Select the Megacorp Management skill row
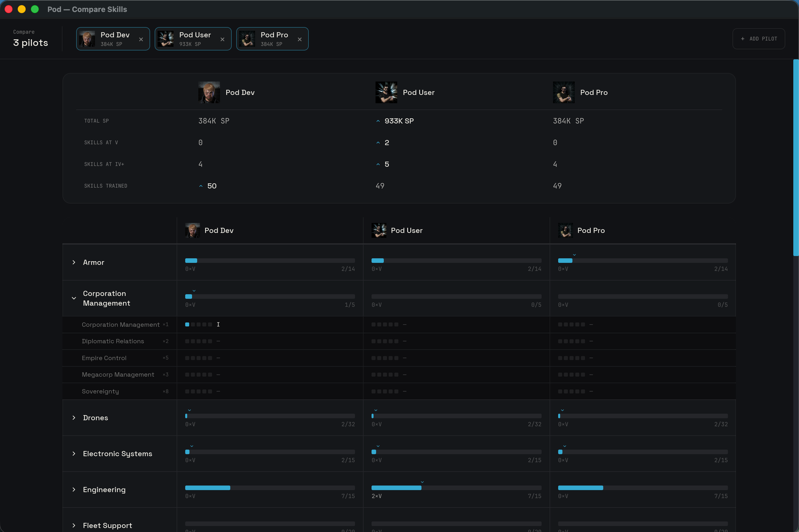 click(x=399, y=375)
